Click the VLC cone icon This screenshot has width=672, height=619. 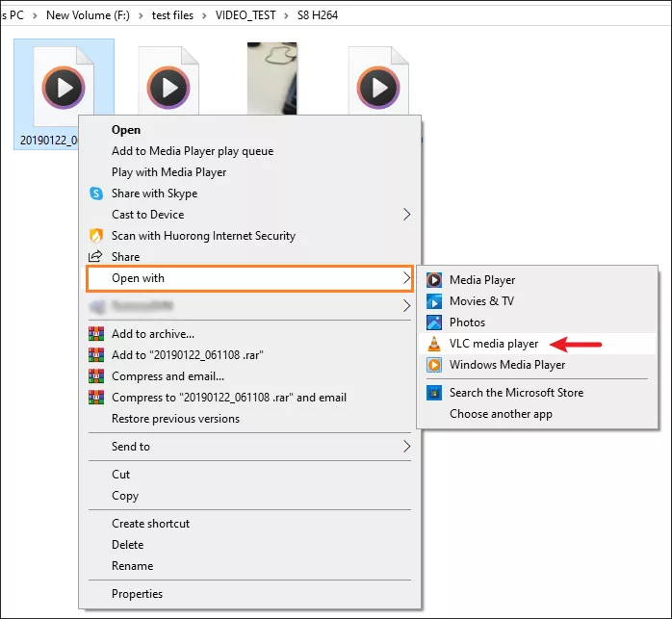coord(433,344)
